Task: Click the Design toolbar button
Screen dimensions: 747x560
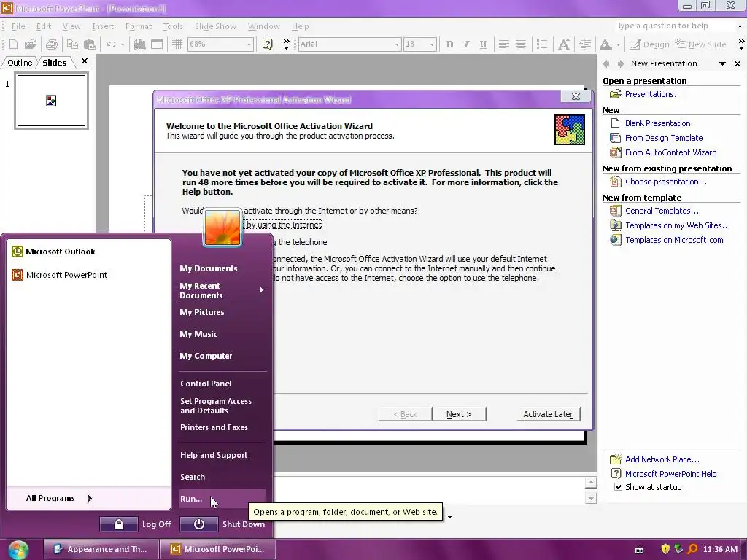Action: pyautogui.click(x=649, y=44)
